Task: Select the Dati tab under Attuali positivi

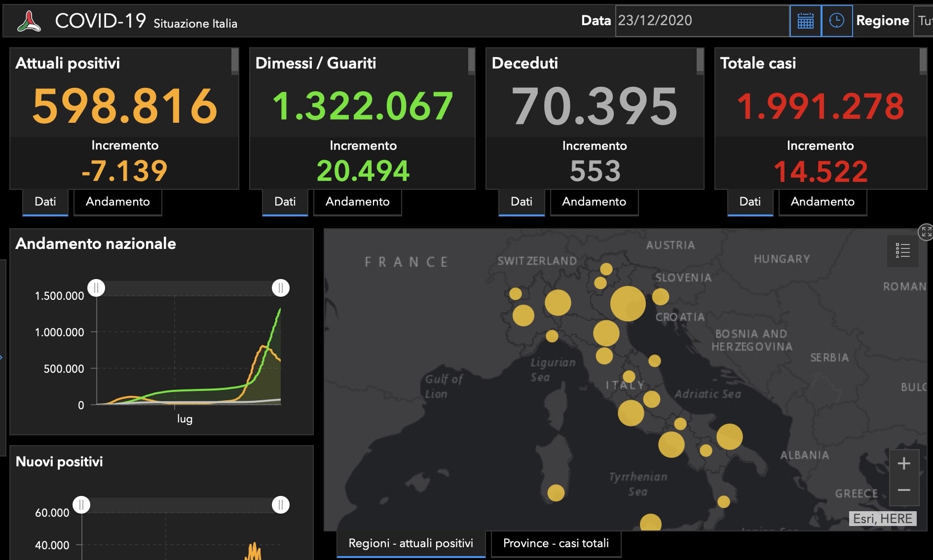Action: click(45, 202)
